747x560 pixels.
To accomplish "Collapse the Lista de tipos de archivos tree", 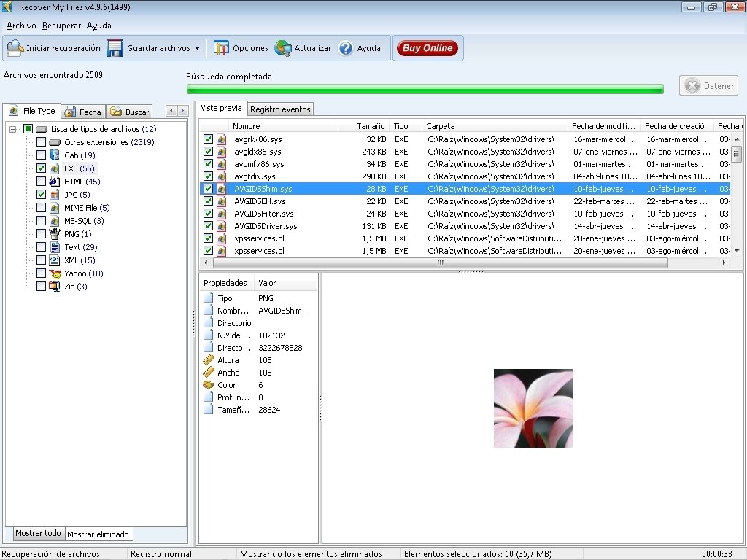I will (x=13, y=129).
